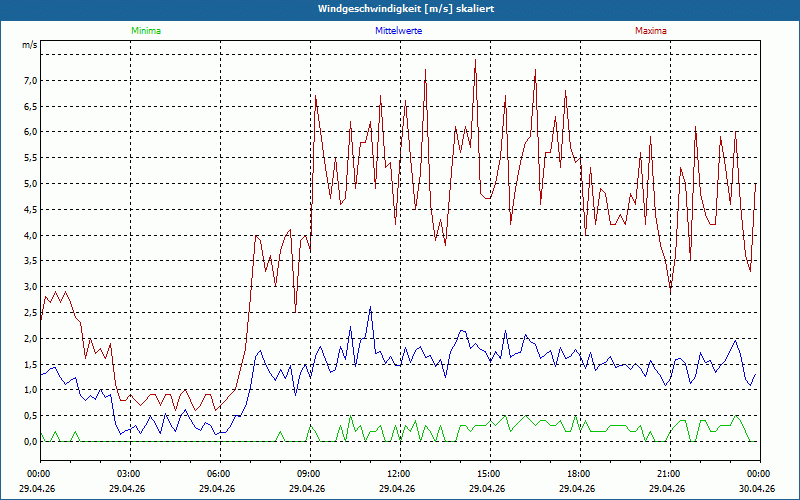Viewport: 800px width, 500px height.
Task: Click the 4,0 y-axis tick label
Action: pos(31,236)
